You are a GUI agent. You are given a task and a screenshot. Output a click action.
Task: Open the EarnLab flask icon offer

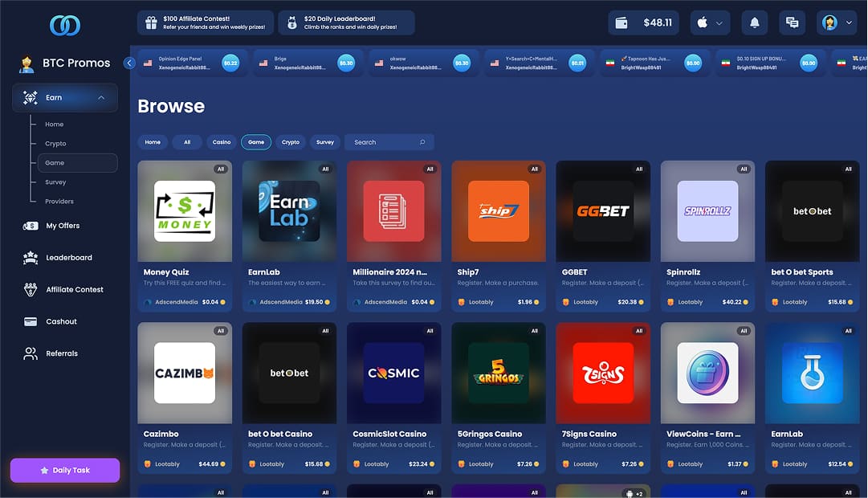[813, 373]
